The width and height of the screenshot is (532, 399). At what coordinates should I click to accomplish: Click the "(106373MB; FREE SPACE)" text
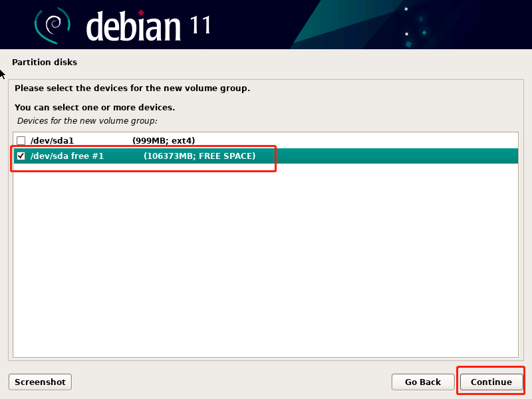point(199,156)
